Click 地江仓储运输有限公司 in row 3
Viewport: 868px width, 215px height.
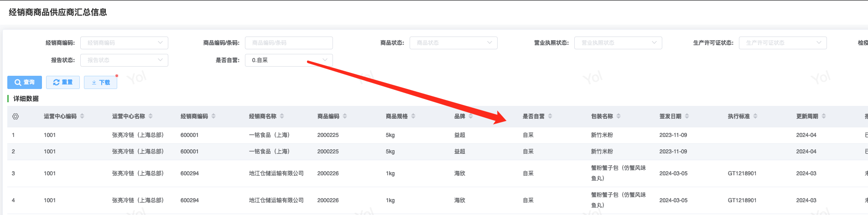point(276,173)
